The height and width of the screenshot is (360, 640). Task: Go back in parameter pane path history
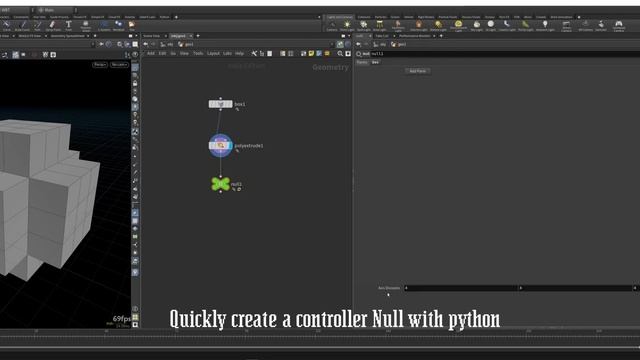358,44
